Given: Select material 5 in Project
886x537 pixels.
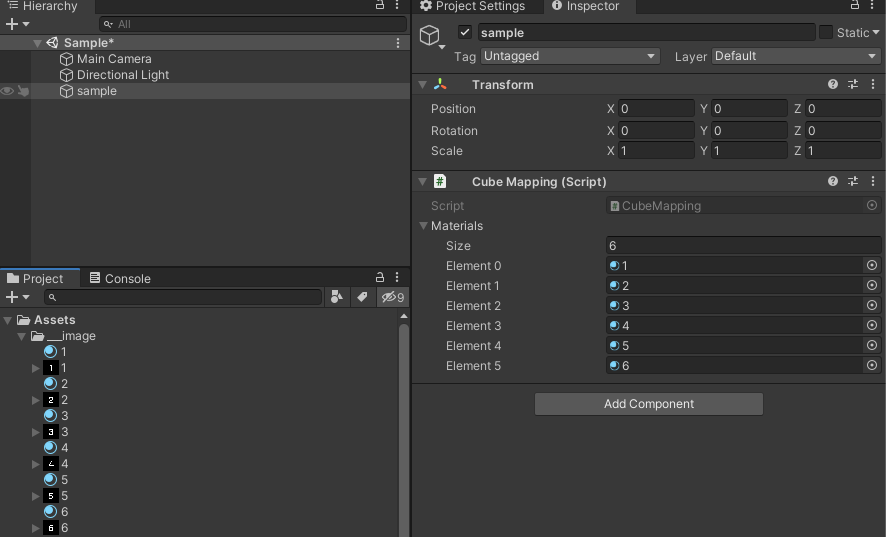Looking at the screenshot, I should 56,479.
